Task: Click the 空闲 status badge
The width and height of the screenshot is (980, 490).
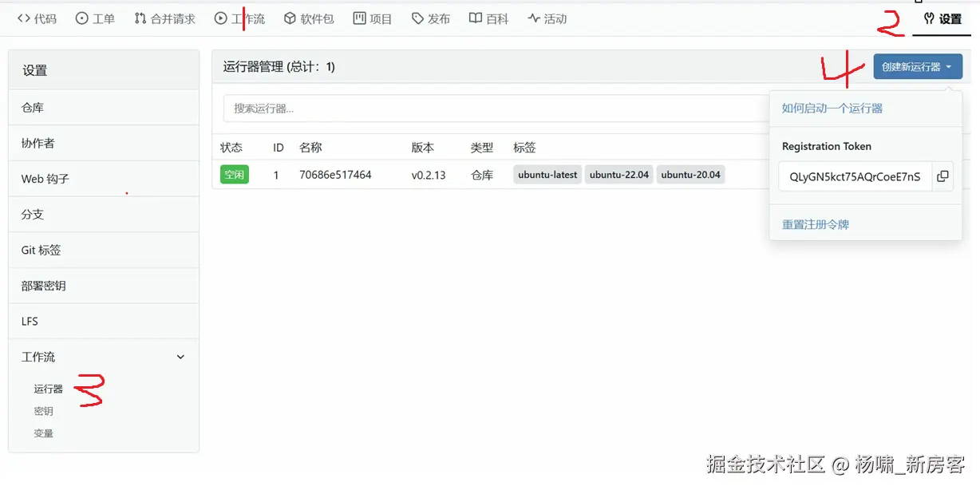Action: (x=235, y=175)
